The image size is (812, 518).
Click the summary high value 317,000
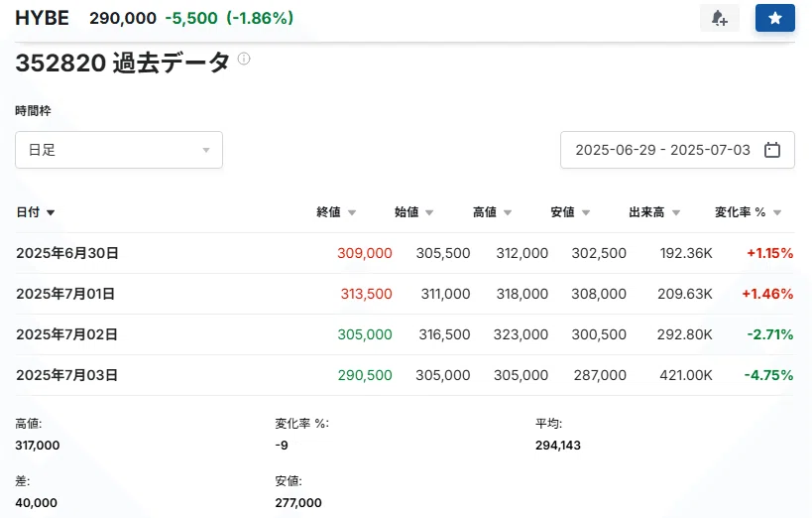coord(38,445)
